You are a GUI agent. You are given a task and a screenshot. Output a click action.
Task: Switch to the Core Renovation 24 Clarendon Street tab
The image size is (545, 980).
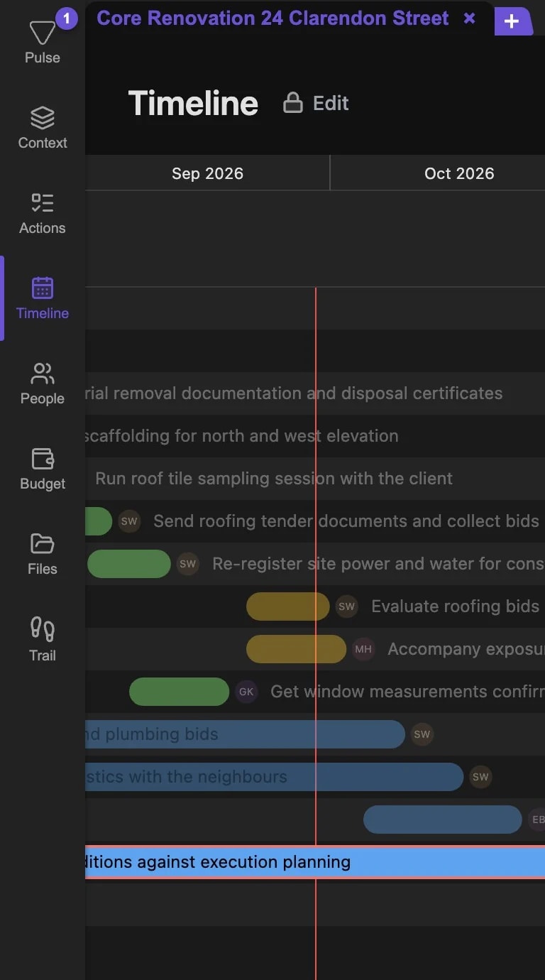[272, 18]
